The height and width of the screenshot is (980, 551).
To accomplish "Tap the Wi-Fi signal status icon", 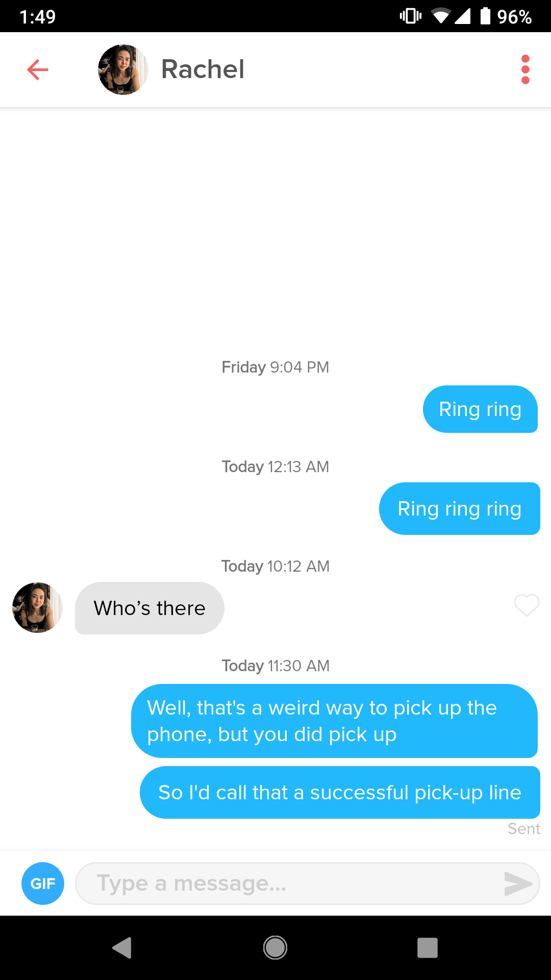I will pos(441,16).
